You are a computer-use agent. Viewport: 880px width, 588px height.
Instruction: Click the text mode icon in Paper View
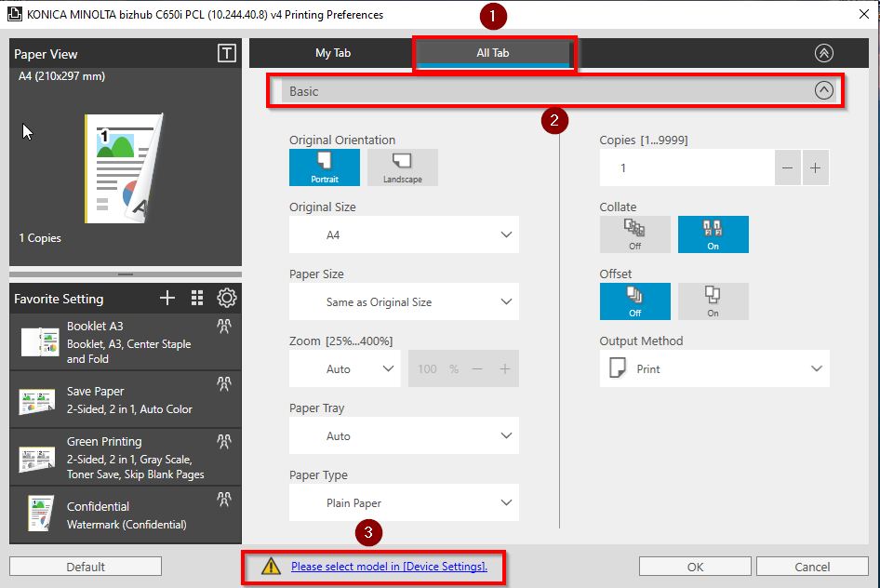226,54
